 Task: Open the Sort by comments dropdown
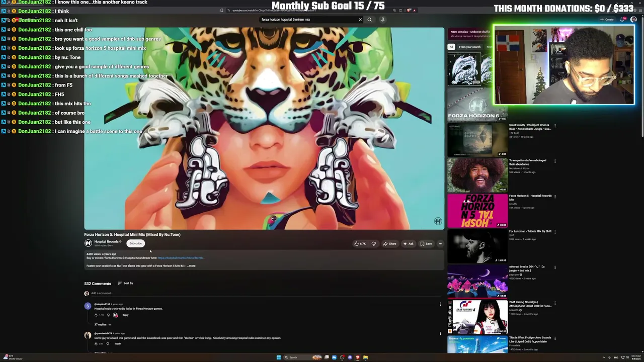[125, 283]
